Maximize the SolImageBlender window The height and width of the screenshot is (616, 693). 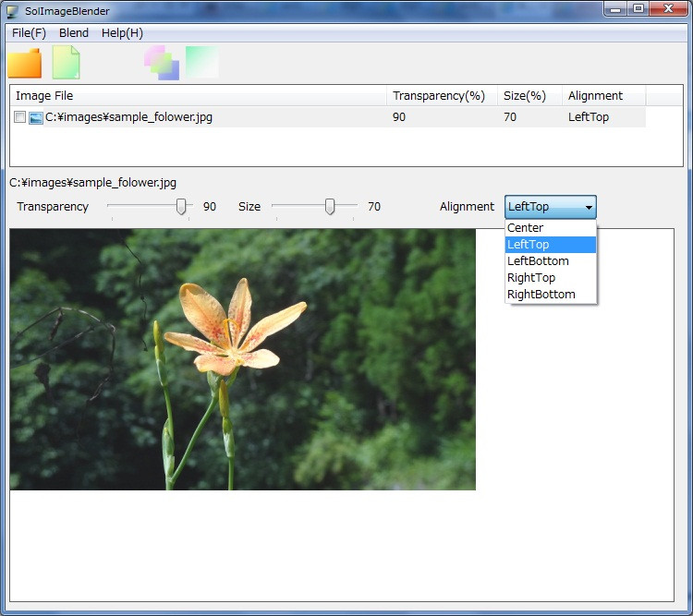click(x=638, y=9)
